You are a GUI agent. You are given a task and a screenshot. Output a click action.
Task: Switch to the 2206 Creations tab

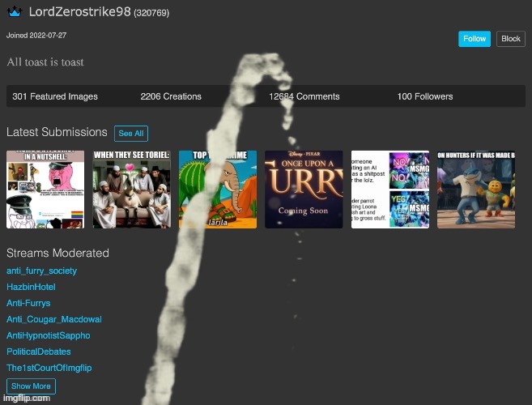coord(171,96)
